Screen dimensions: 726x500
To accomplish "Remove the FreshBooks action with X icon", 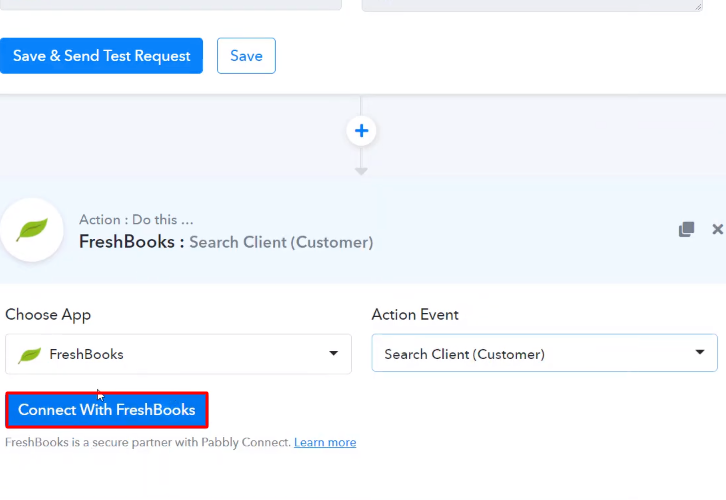I will [717, 229].
